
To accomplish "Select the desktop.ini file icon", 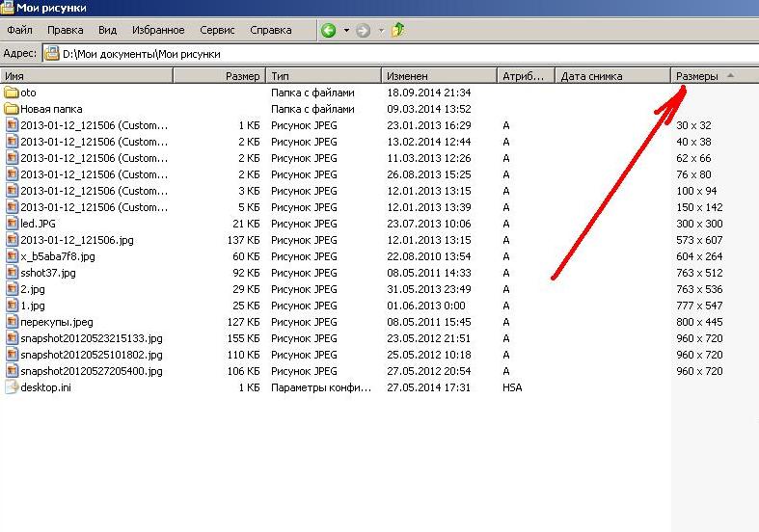I will (12, 387).
